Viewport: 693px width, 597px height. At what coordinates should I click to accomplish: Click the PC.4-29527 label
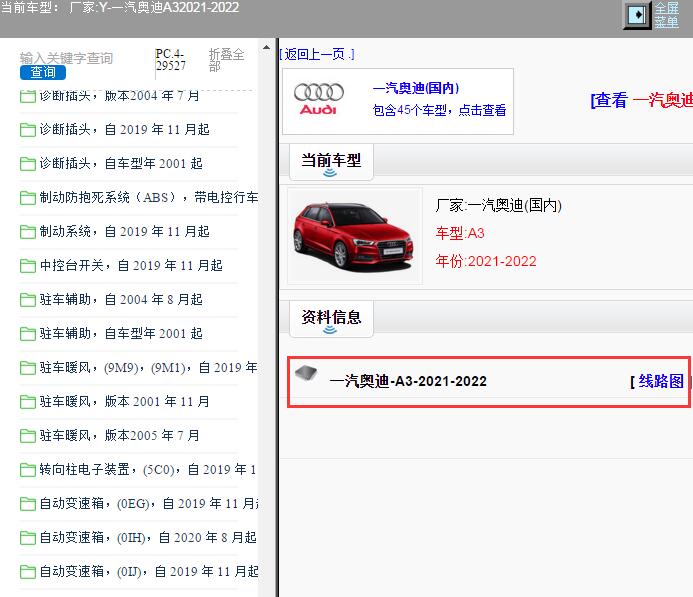171,60
